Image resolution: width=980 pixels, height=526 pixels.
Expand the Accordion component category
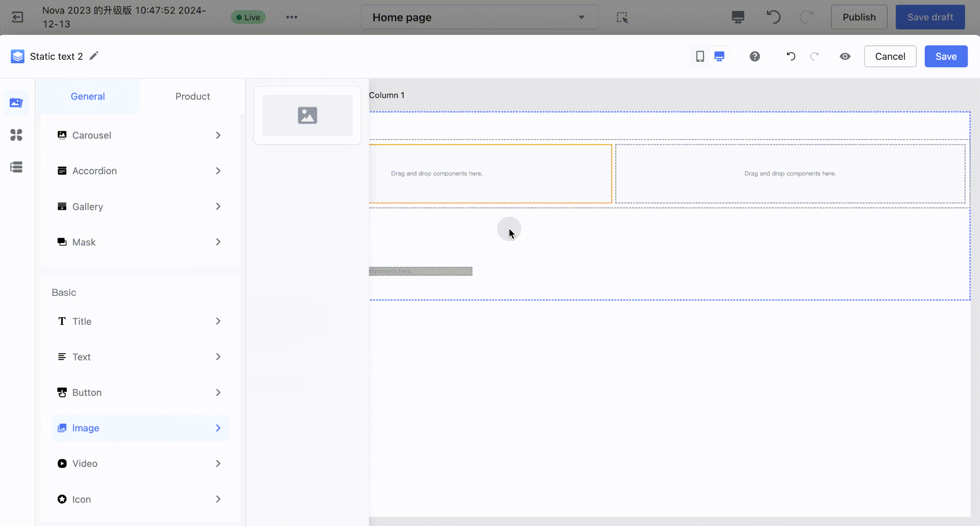click(140, 171)
